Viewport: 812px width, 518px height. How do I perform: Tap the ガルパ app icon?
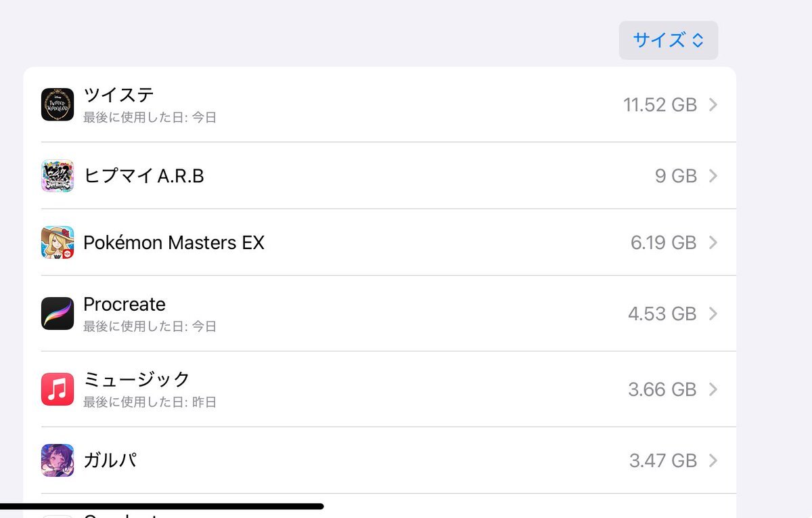click(x=58, y=460)
